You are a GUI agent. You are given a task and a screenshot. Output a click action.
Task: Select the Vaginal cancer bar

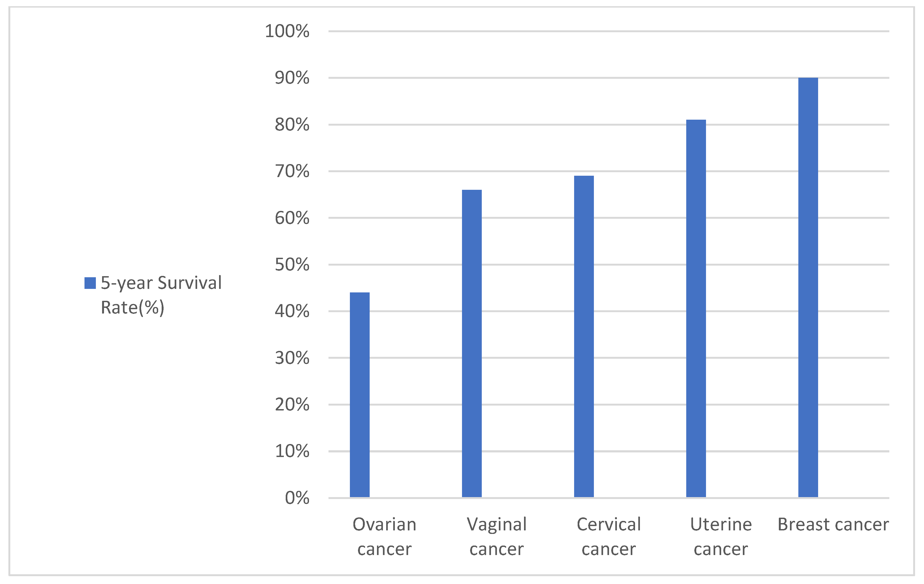click(471, 343)
